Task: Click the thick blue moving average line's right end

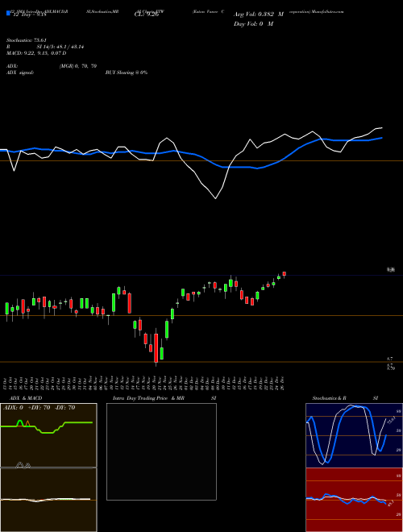Action: (382, 138)
